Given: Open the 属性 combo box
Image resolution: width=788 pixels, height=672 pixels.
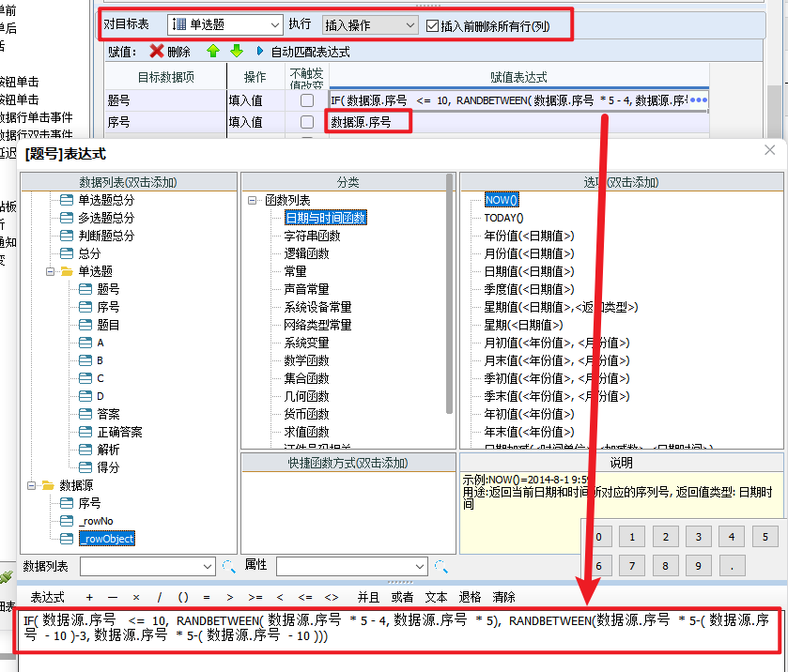Looking at the screenshot, I should [352, 567].
